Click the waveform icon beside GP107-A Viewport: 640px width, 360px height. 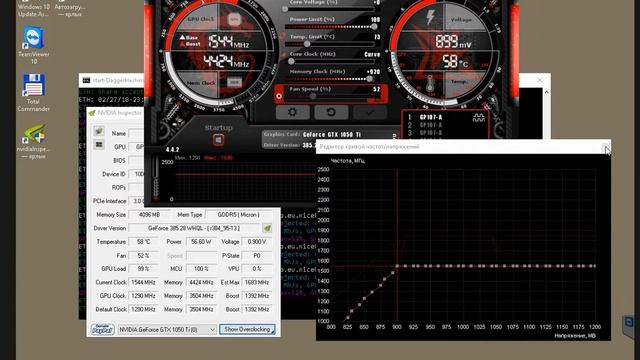pos(478,118)
